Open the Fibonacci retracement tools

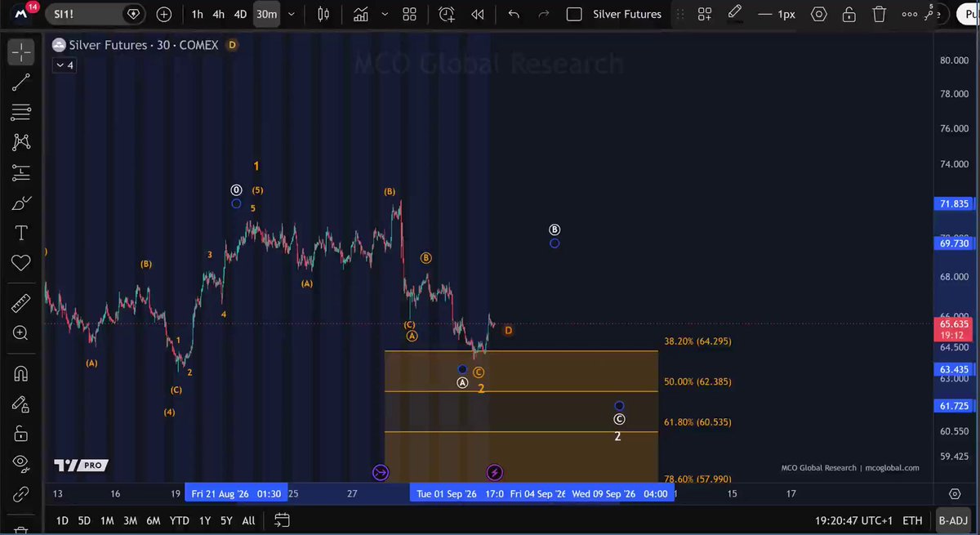click(21, 112)
